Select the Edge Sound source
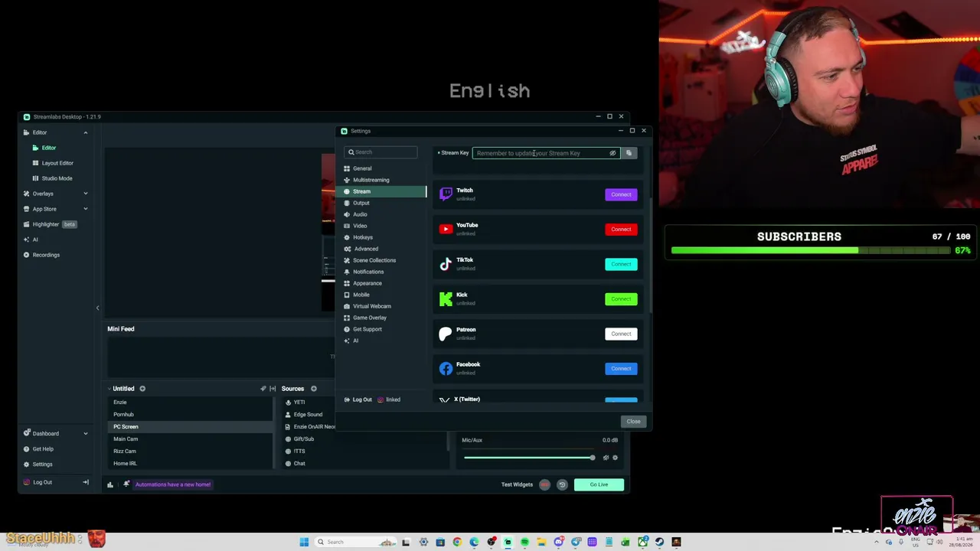Screen dimensions: 980x551 coord(308,415)
